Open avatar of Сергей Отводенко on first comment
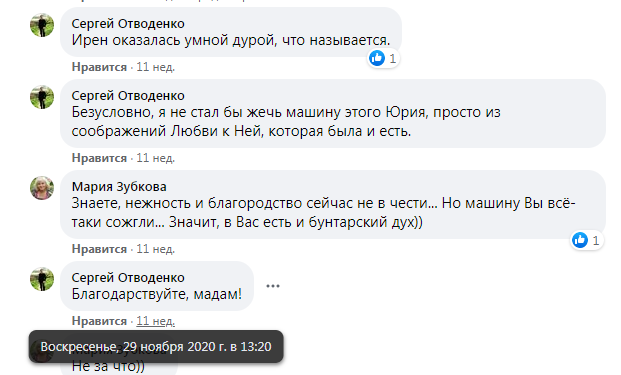 [x=42, y=25]
